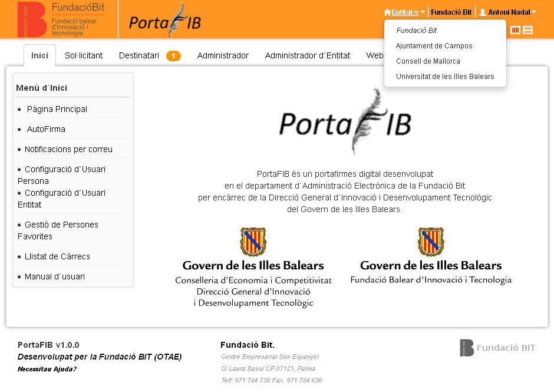Open the Administrador d'Entitat tab

click(307, 55)
